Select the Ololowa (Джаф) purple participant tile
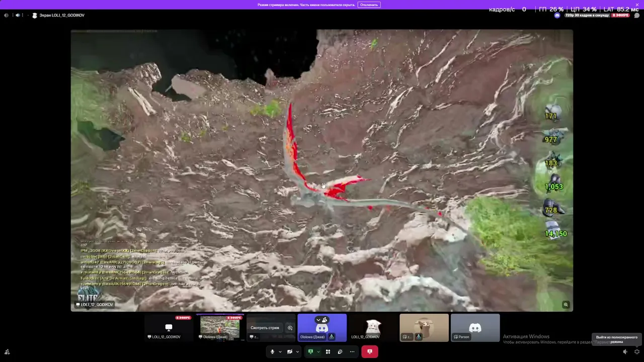 coord(322,328)
